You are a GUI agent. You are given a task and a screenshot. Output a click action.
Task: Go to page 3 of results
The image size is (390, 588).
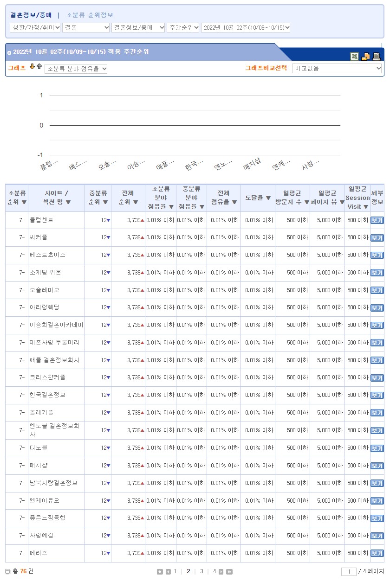click(x=201, y=571)
